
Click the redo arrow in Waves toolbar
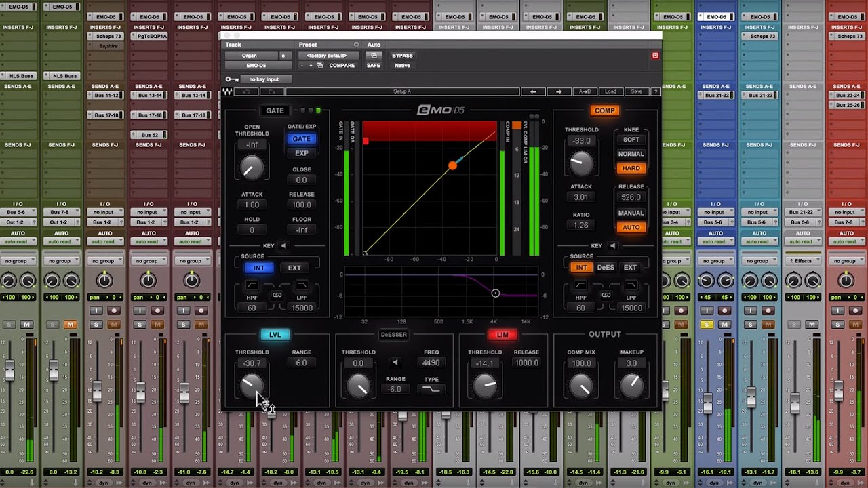click(271, 91)
